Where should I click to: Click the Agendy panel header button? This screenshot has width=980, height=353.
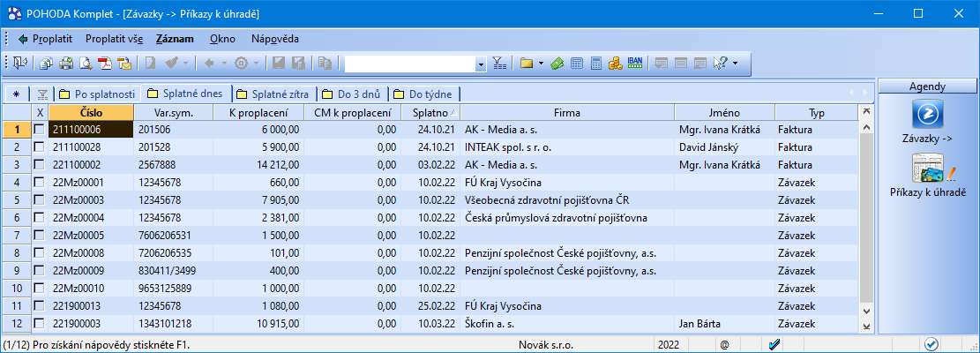click(x=927, y=86)
